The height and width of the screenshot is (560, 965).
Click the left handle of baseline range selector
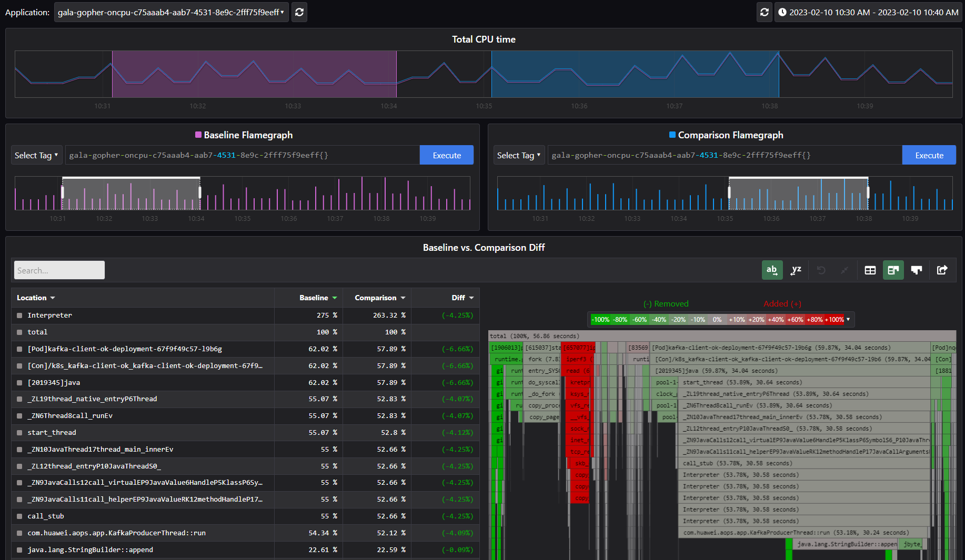point(63,192)
